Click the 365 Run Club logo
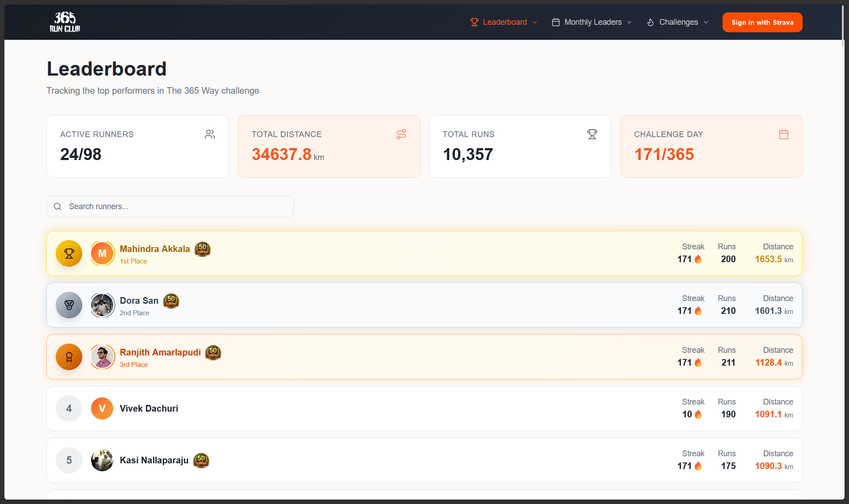The width and height of the screenshot is (849, 504). (x=65, y=22)
